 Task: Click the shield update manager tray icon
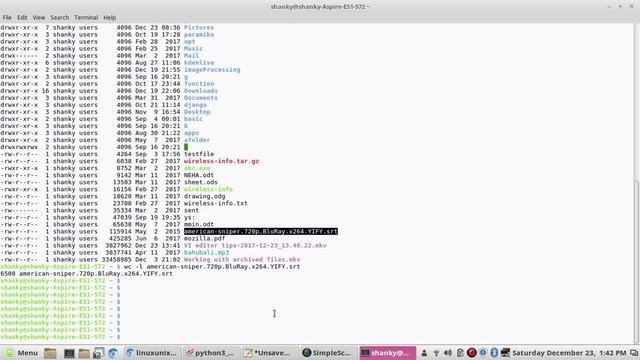pos(483,353)
